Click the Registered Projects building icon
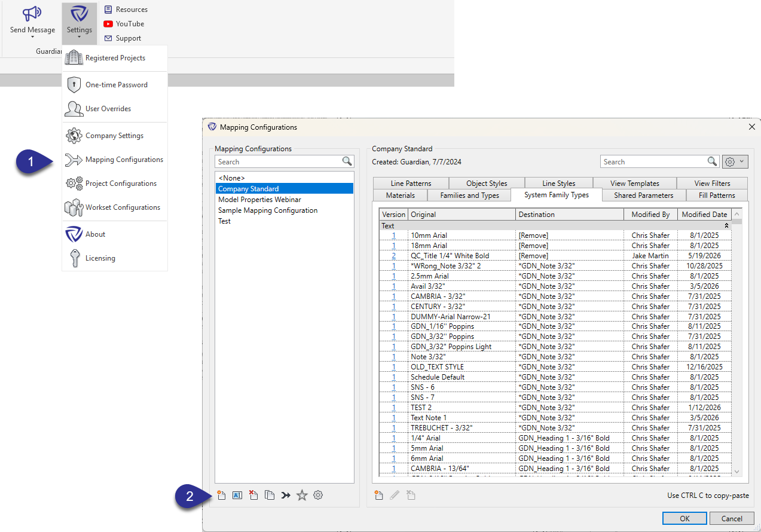 (74, 58)
